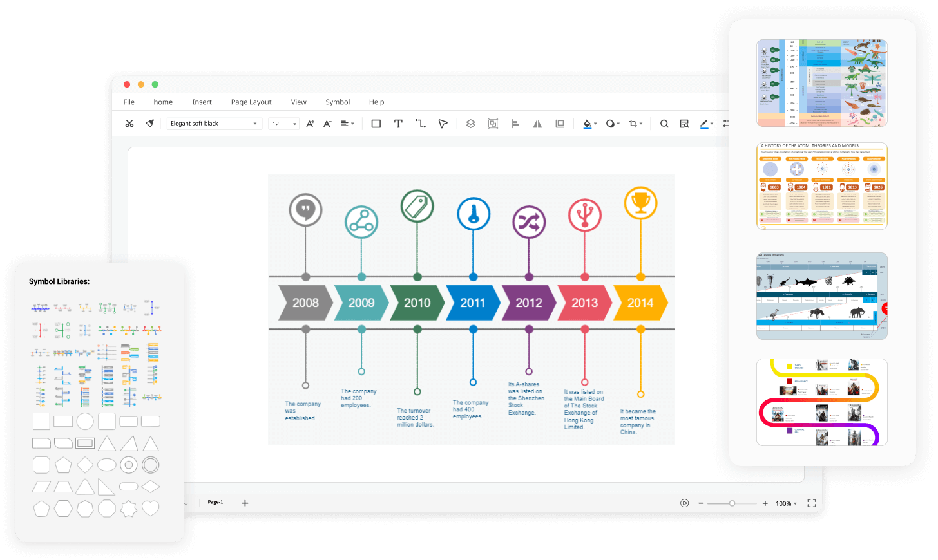
Task: Select the connector line tool
Action: pos(421,124)
